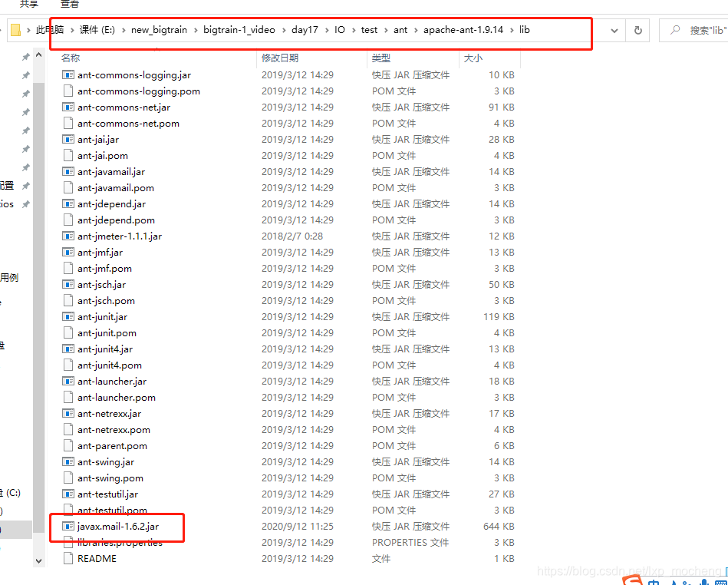
Task: Click the 2020/9/12 11:25 date cell
Action: pyautogui.click(x=297, y=527)
